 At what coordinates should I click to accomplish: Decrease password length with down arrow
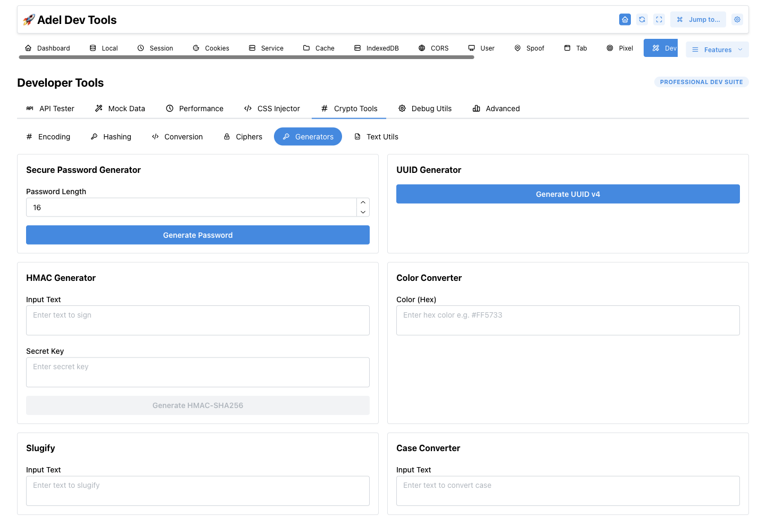[363, 212]
